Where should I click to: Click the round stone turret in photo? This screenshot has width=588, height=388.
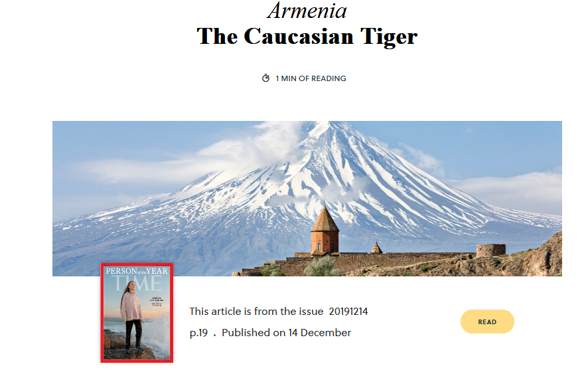coord(490,250)
